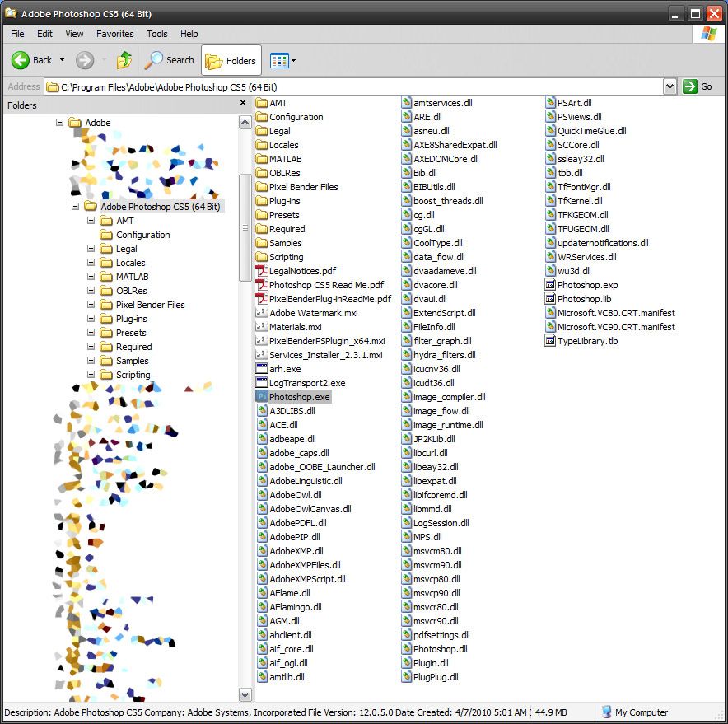The width and height of the screenshot is (728, 724).
Task: Click the Views grid icon
Action: coord(279,60)
